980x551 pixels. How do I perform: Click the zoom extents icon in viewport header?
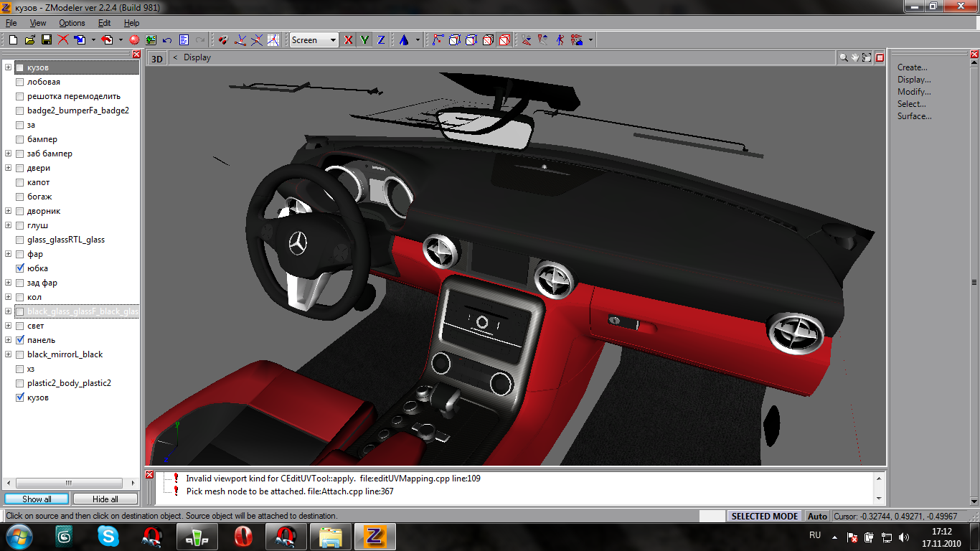[867, 57]
